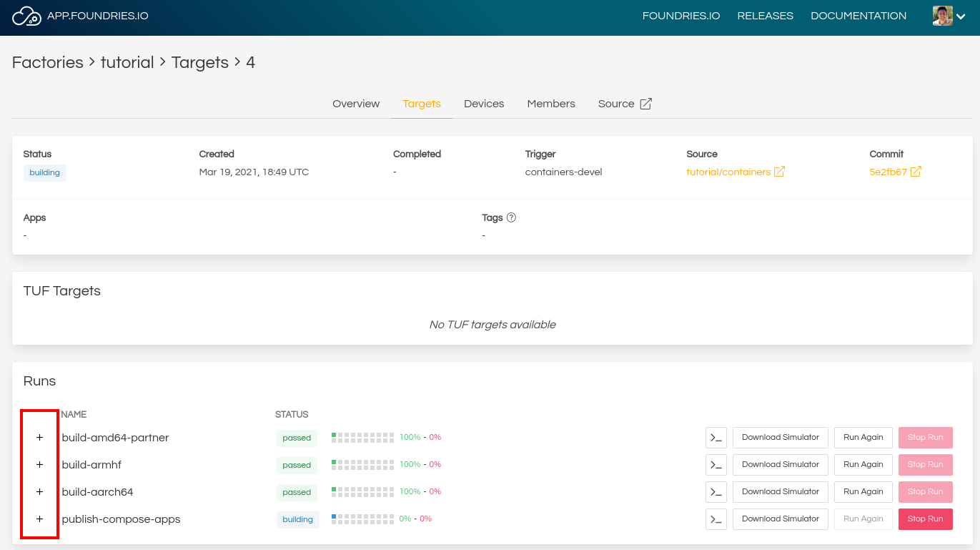
Task: Click passed badge on build-amd64-partner row
Action: click(297, 438)
